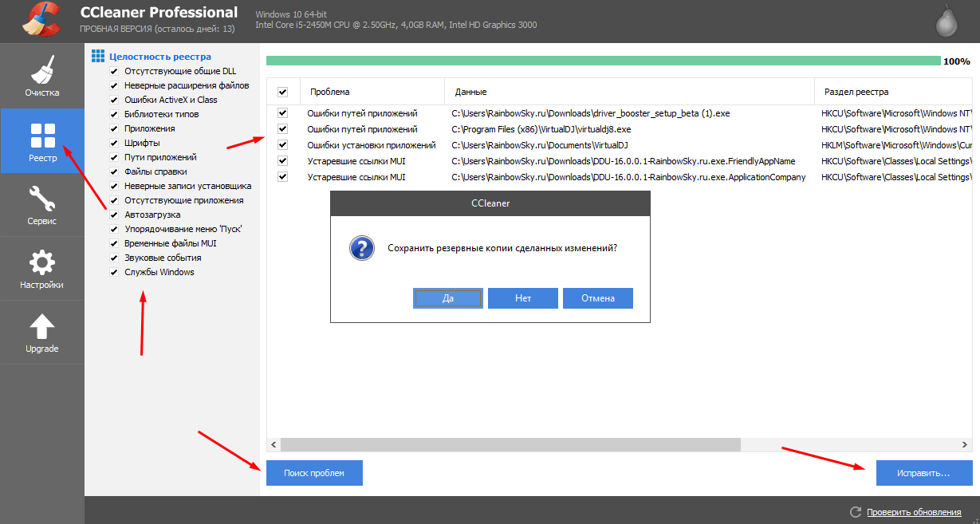Uncheck Неверные записи установщика
The height and width of the screenshot is (524, 980).
tap(114, 186)
